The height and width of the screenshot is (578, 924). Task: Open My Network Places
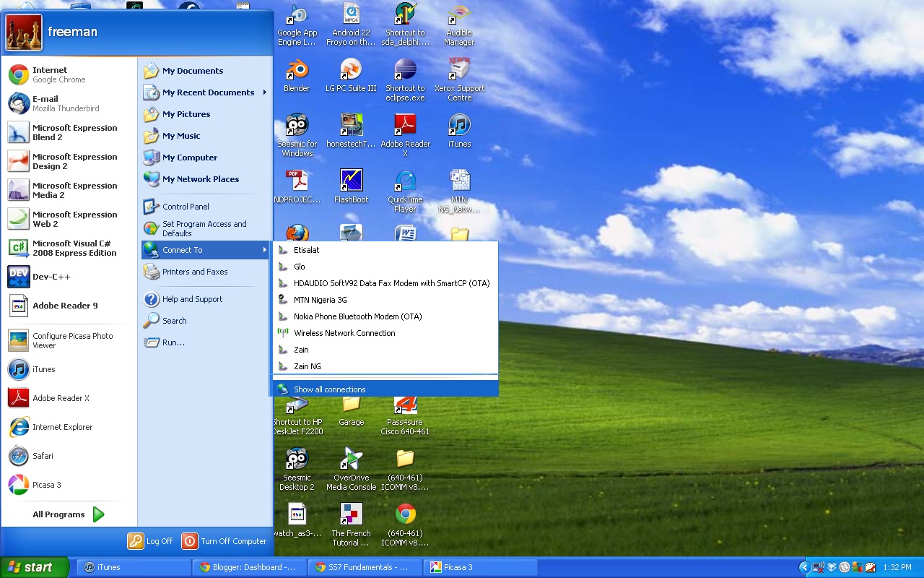tap(205, 179)
